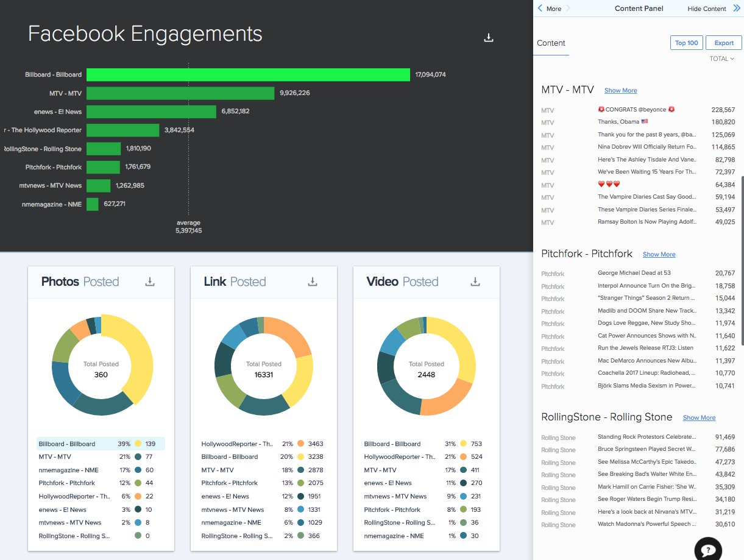Expand Pitchfork list with Show More
This screenshot has width=744, height=560.
point(659,255)
